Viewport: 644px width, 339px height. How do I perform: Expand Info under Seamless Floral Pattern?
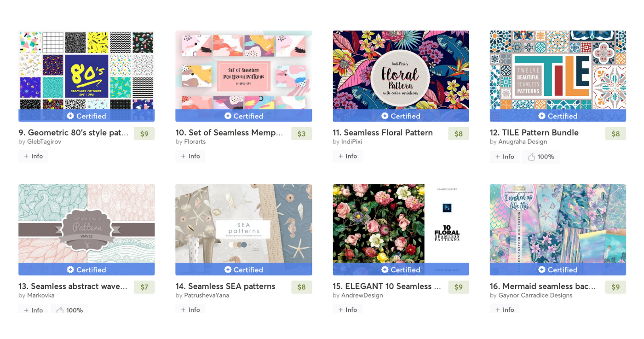347,156
